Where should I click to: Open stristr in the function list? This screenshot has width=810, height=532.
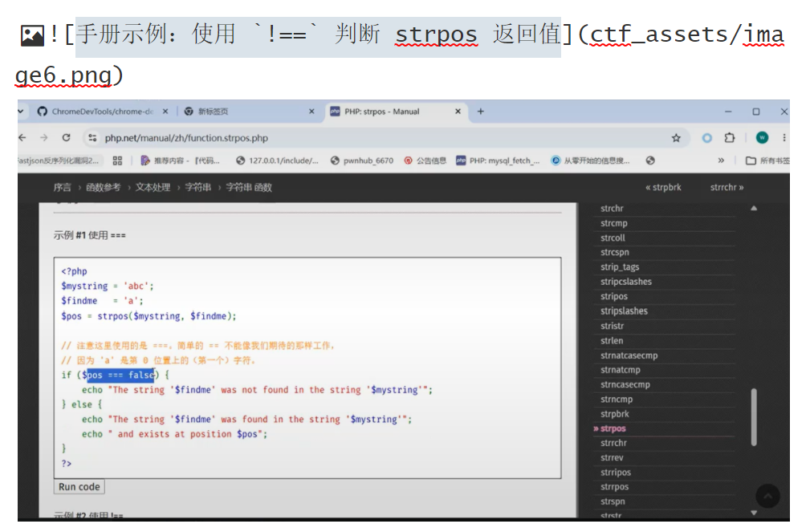pyautogui.click(x=613, y=326)
